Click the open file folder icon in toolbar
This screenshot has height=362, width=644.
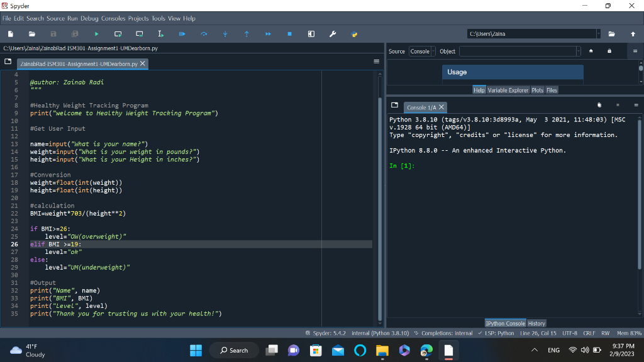(x=32, y=34)
